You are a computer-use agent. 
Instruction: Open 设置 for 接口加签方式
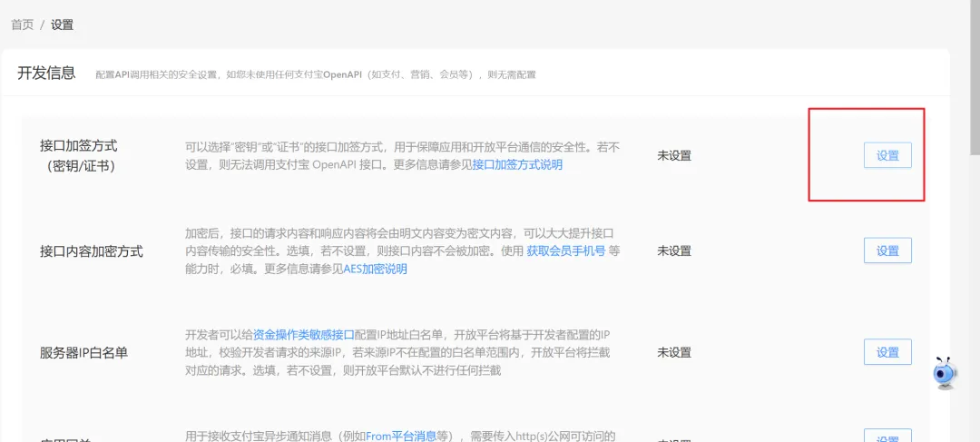887,155
